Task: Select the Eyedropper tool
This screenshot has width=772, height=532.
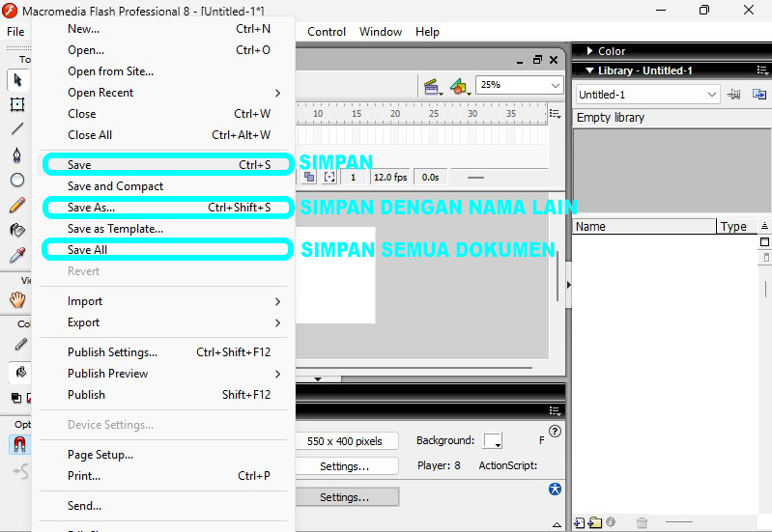Action: click(x=17, y=256)
